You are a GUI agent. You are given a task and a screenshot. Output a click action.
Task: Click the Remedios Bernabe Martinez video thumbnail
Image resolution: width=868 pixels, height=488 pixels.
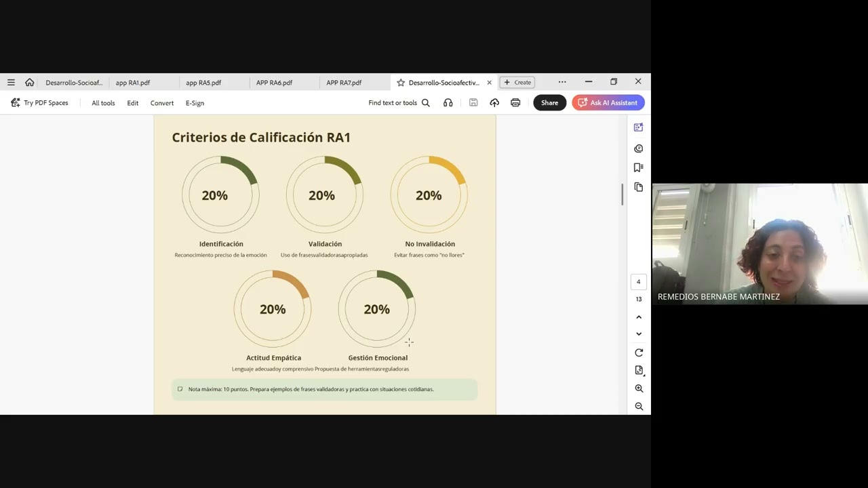coord(759,244)
